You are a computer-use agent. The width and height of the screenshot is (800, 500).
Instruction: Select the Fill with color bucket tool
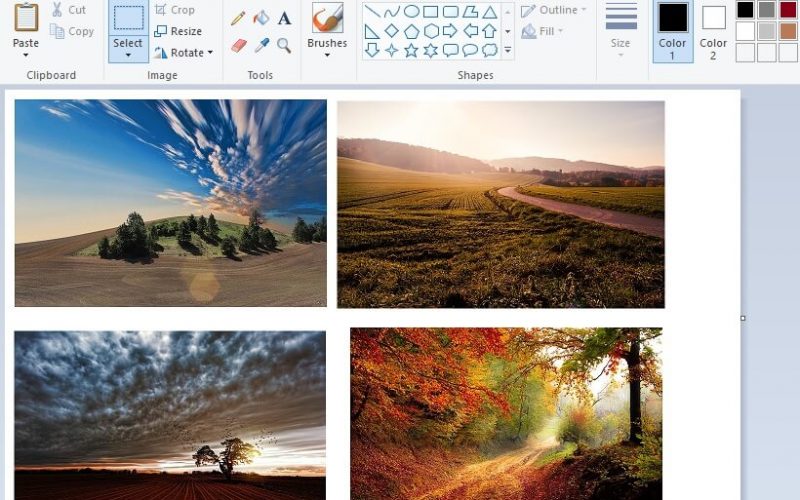pyautogui.click(x=261, y=18)
